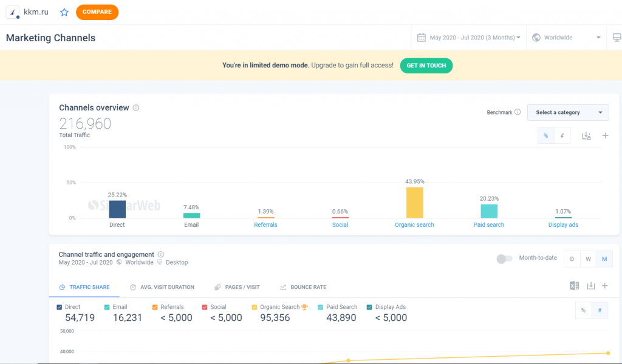
Task: Click the Channels overview info icon
Action: (136, 108)
